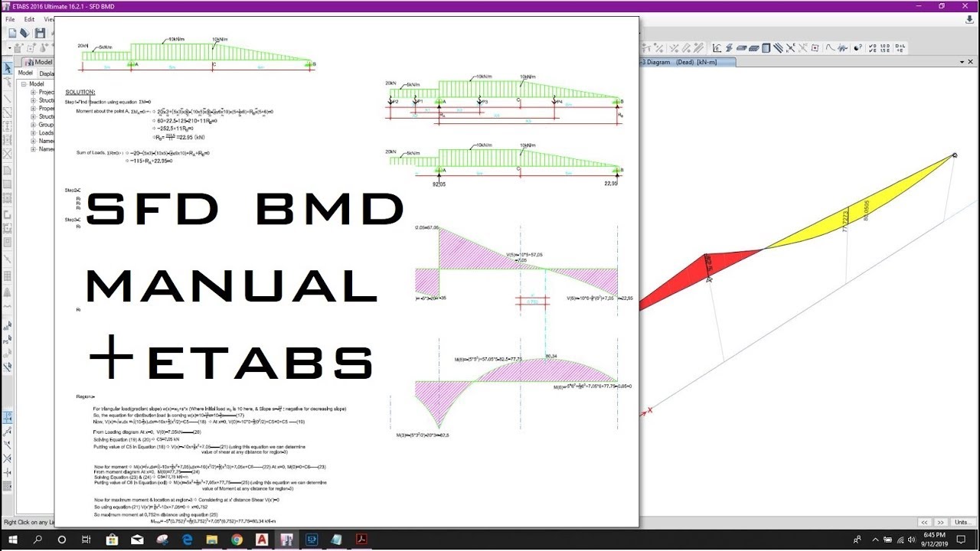
Task: Open Deck Sections icon in Define toolbar
Action: pos(754,48)
